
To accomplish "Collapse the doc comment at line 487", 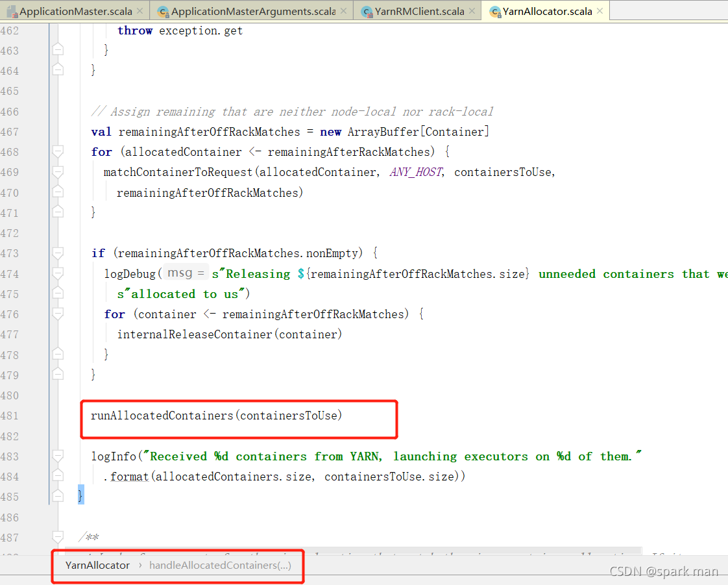I will pos(58,537).
